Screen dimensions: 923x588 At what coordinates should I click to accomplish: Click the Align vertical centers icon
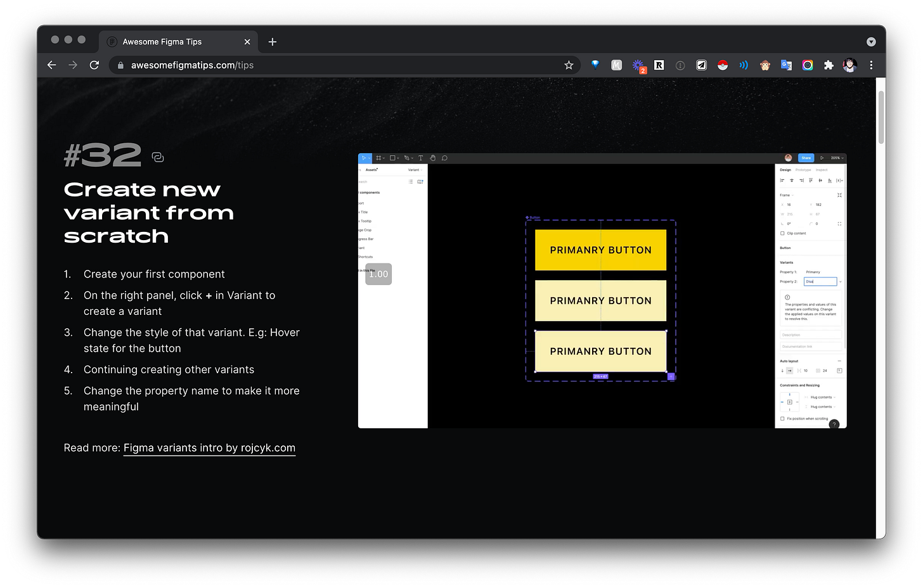point(820,181)
